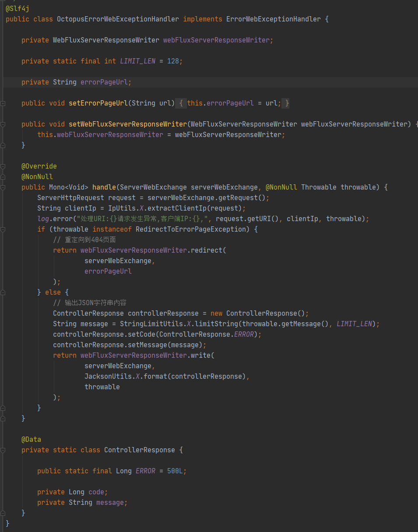Viewport: 418px width, 532px height.
Task: Click the 'instanceof' keyword
Action: 112,229
